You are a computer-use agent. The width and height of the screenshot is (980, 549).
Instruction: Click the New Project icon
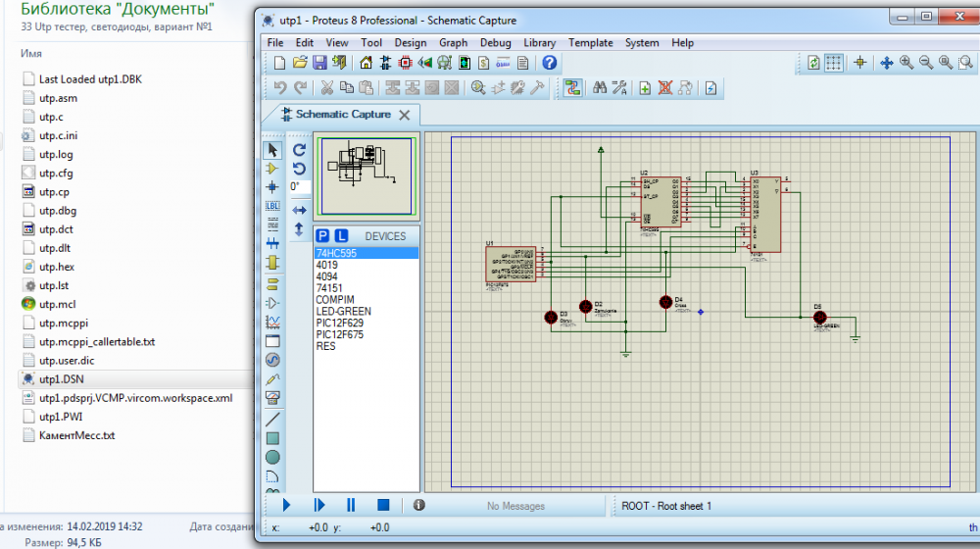[x=280, y=63]
